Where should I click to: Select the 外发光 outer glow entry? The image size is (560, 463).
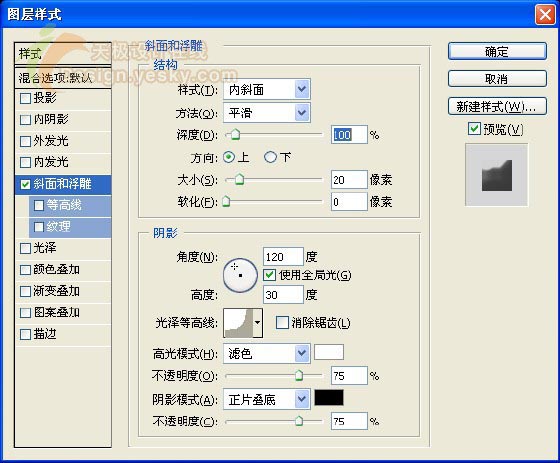pyautogui.click(x=63, y=141)
